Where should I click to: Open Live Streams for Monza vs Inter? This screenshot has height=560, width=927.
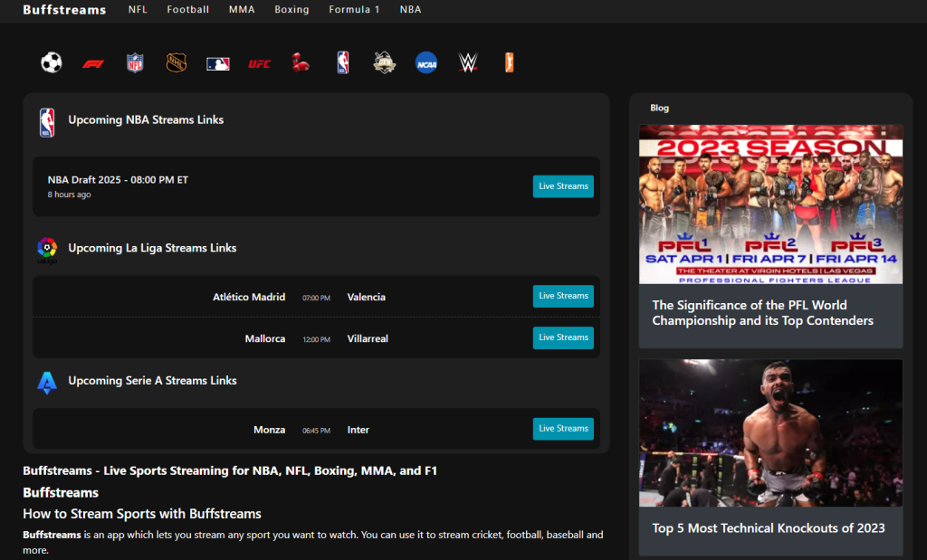[563, 429]
